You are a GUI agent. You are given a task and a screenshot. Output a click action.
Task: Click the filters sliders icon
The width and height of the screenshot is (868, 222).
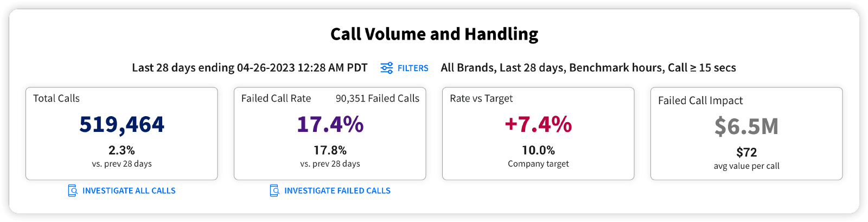(x=387, y=68)
